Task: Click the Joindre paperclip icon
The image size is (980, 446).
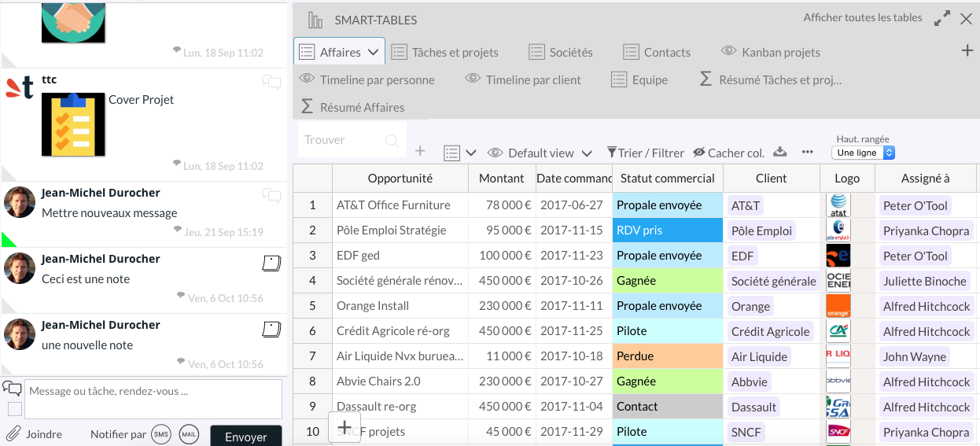Action: click(13, 433)
